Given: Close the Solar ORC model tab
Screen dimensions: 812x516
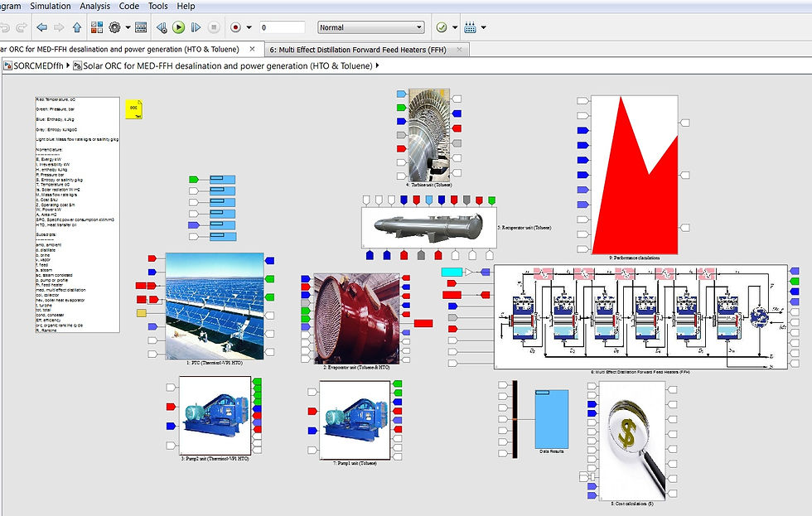Looking at the screenshot, I should click(252, 49).
